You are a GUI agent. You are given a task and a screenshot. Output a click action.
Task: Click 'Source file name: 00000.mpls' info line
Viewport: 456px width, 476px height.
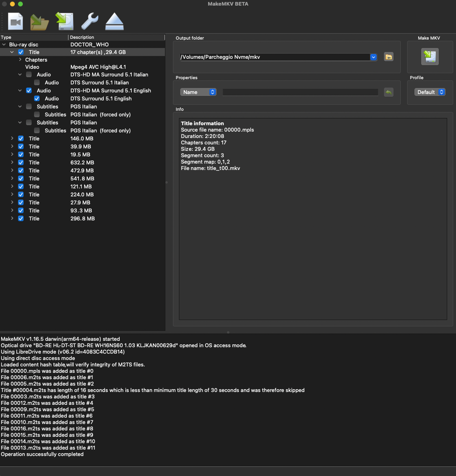tap(217, 130)
